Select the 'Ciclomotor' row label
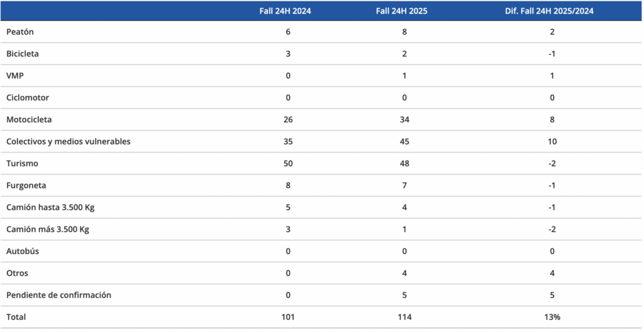This screenshot has width=644, height=332. pyautogui.click(x=28, y=97)
